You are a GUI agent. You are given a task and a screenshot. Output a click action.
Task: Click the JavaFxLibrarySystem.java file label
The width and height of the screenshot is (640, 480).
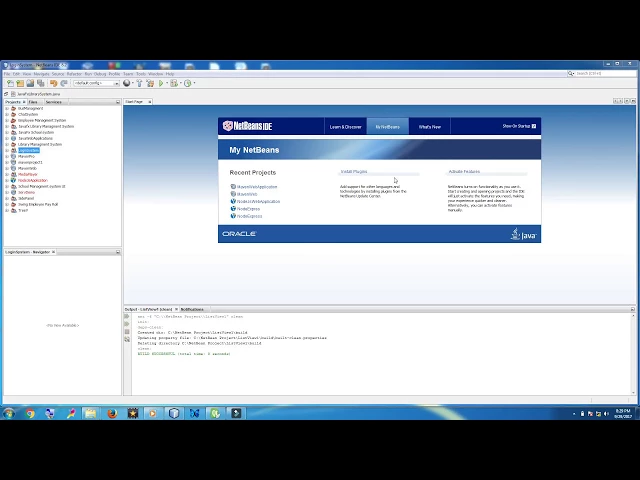(x=38, y=94)
